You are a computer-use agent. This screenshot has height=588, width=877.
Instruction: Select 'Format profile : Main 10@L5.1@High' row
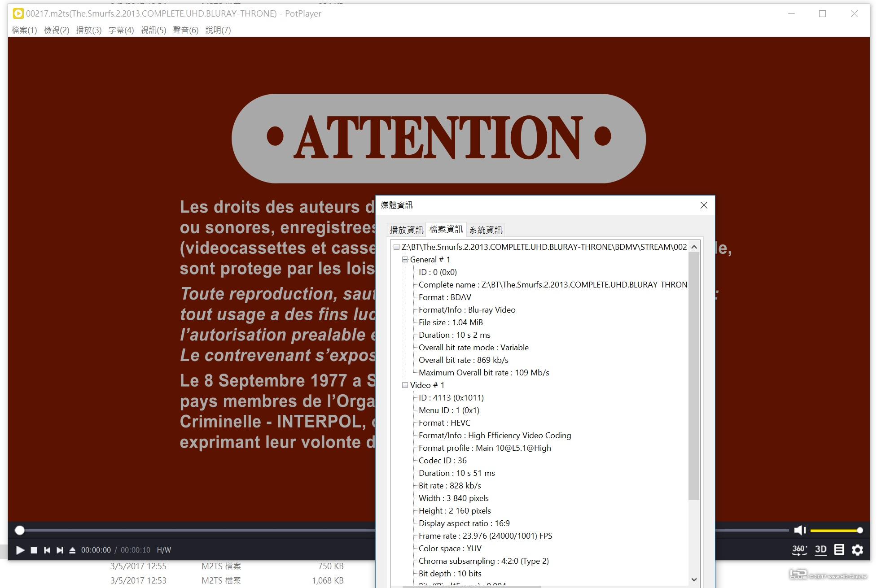click(485, 448)
